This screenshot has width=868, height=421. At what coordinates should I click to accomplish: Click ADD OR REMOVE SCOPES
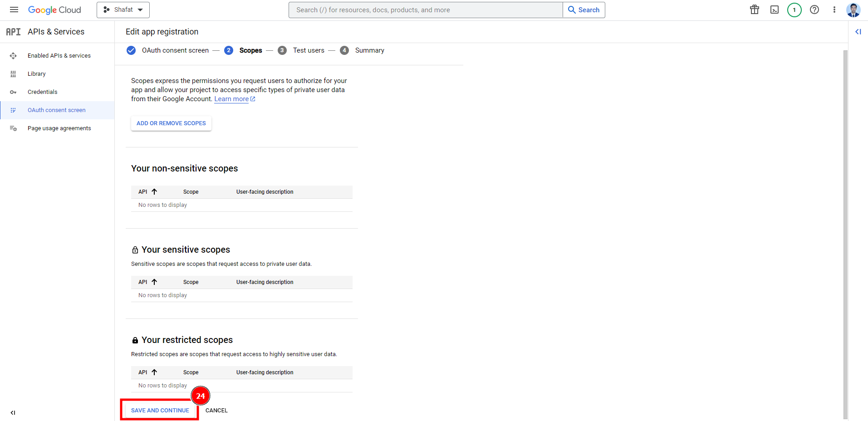point(171,123)
